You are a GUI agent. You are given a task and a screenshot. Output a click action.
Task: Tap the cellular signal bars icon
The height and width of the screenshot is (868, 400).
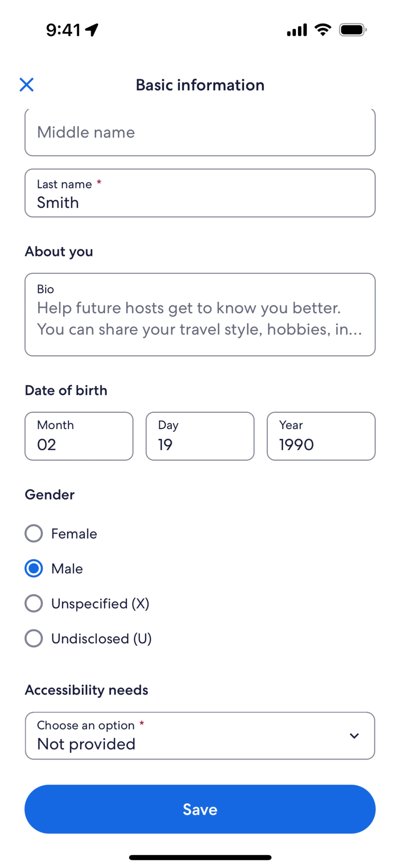coord(297,30)
